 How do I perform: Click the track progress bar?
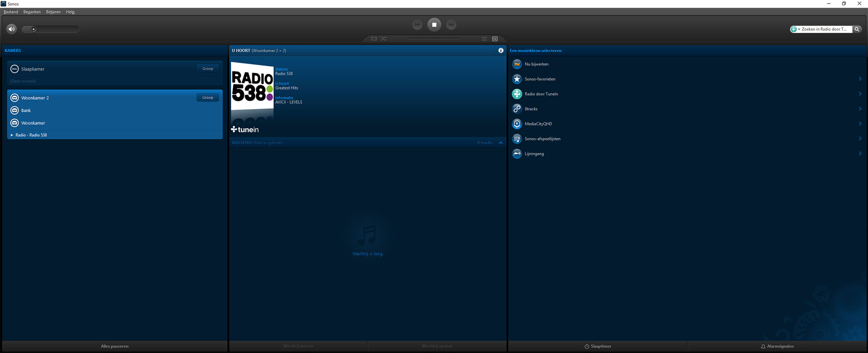click(434, 39)
